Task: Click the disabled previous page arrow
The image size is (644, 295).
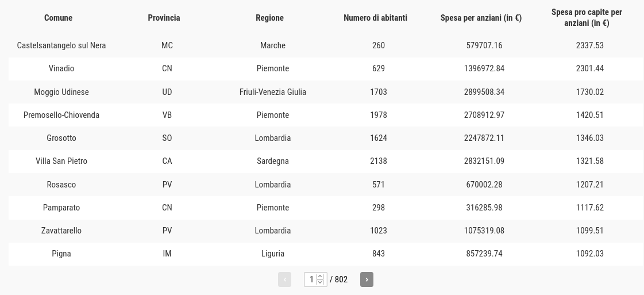Action: (x=284, y=279)
